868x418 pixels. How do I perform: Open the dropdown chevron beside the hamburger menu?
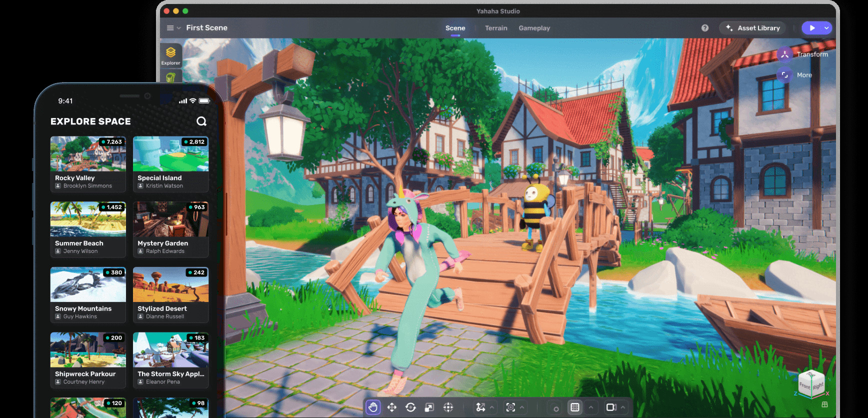pos(179,28)
